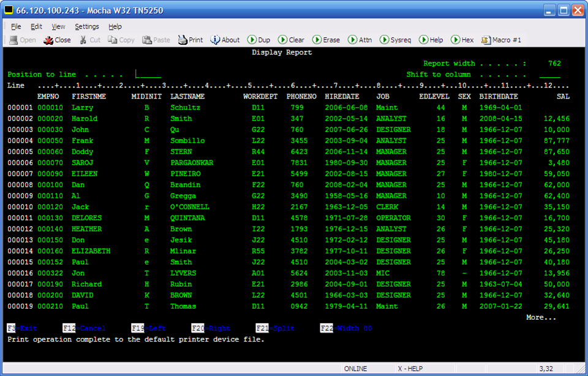Screen dimensions: 588x376
Task: Click the LASTNAME column header
Action: click(x=187, y=96)
